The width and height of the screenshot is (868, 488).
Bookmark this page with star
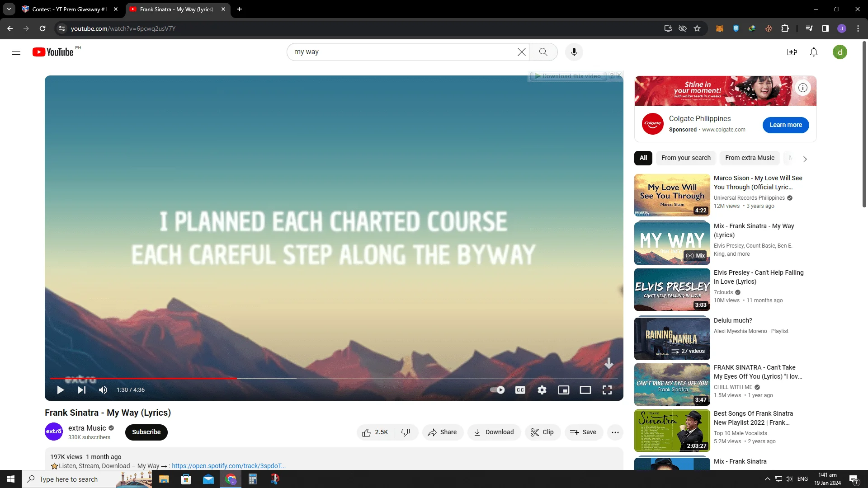[x=697, y=28]
